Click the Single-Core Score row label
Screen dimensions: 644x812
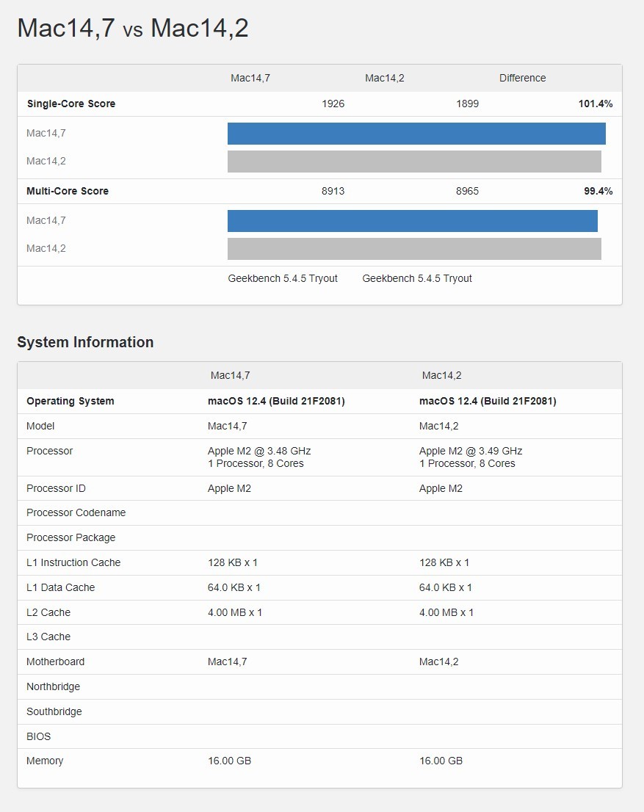(71, 104)
